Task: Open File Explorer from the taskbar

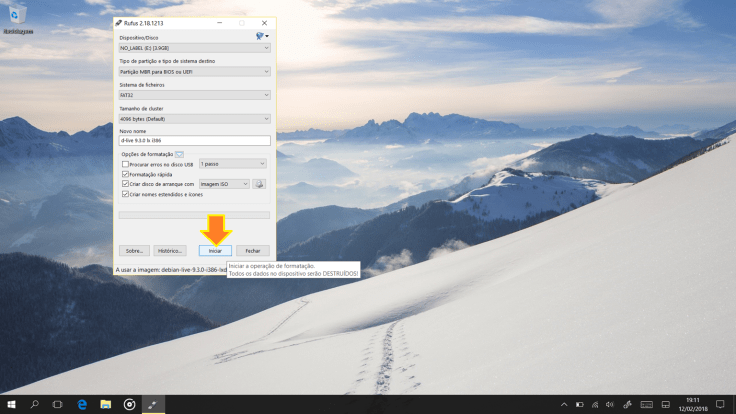Action: click(x=105, y=405)
